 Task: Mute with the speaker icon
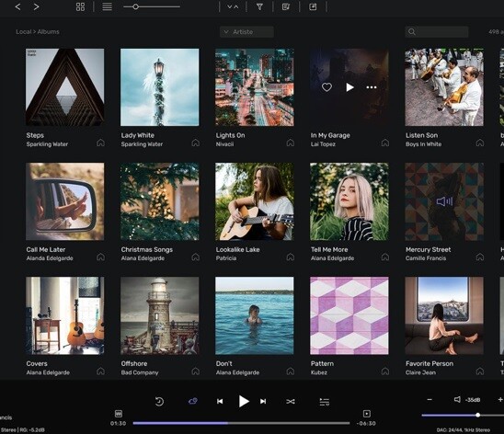(x=457, y=399)
